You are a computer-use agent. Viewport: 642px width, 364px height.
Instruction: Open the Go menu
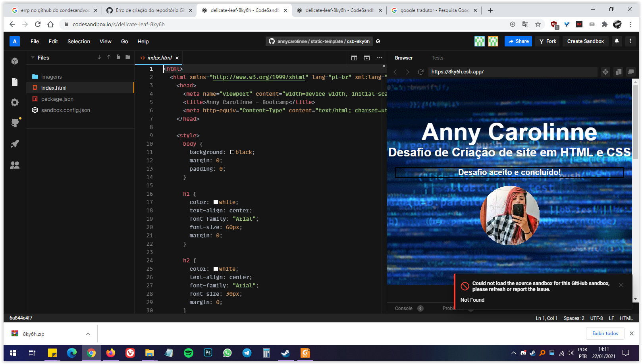(125, 41)
